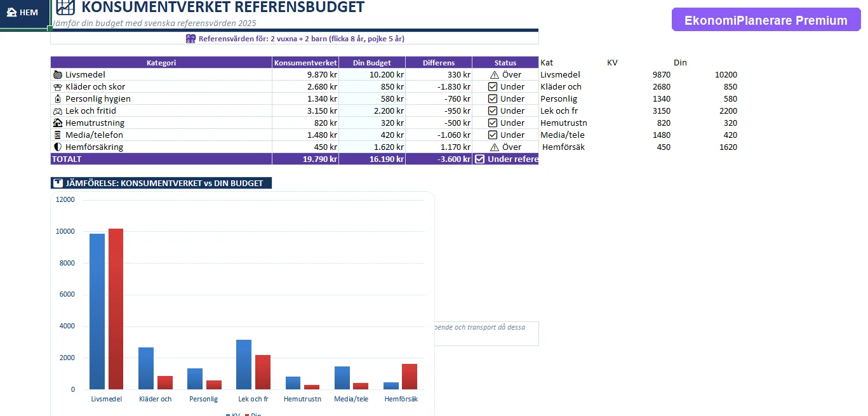Viewport: 868px width, 416px height.
Task: Click the blue Lek och fr bar in chart
Action: [244, 365]
